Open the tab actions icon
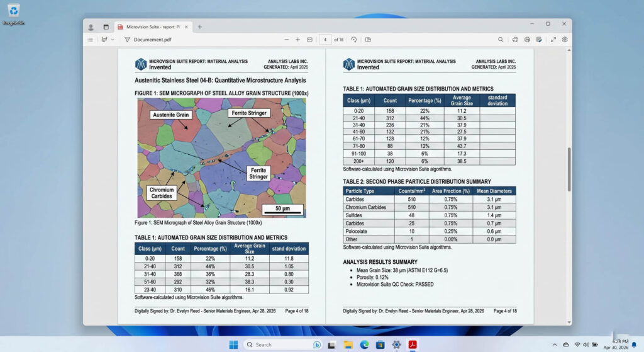This screenshot has height=352, width=644. (x=106, y=27)
